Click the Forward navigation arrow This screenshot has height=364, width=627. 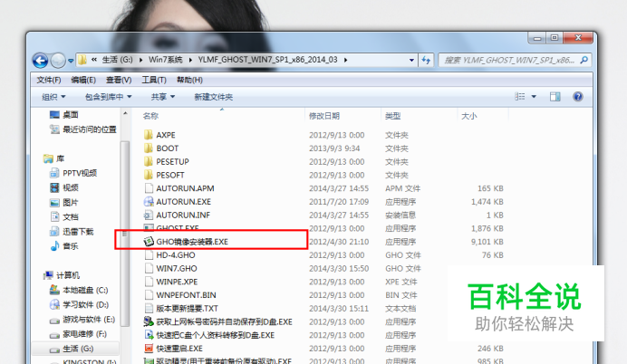(x=58, y=61)
